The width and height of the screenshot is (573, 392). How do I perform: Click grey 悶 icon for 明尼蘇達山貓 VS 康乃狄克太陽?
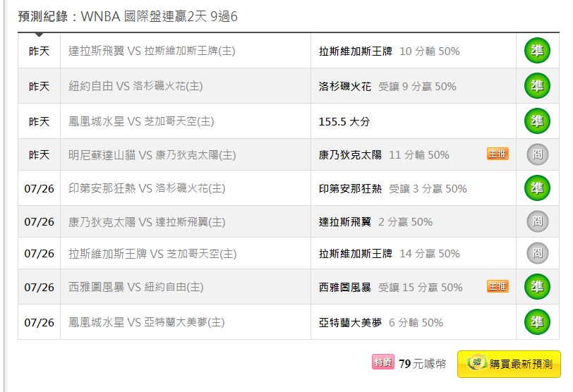click(538, 154)
